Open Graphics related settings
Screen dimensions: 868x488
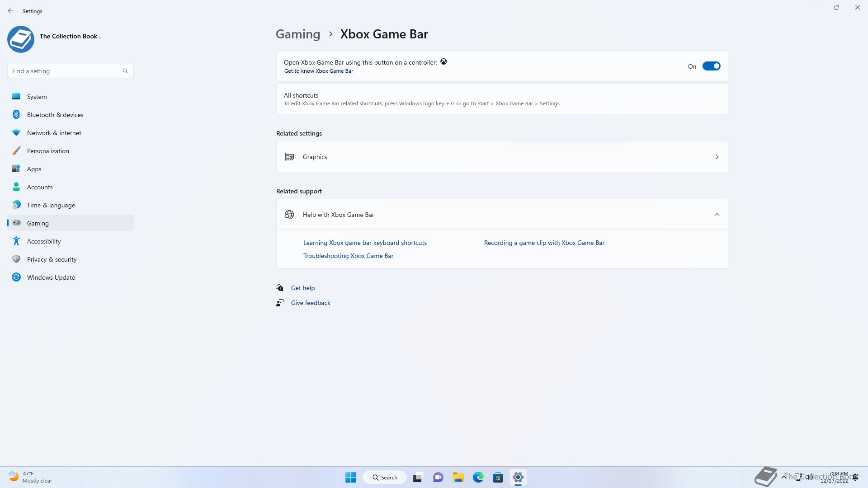502,157
